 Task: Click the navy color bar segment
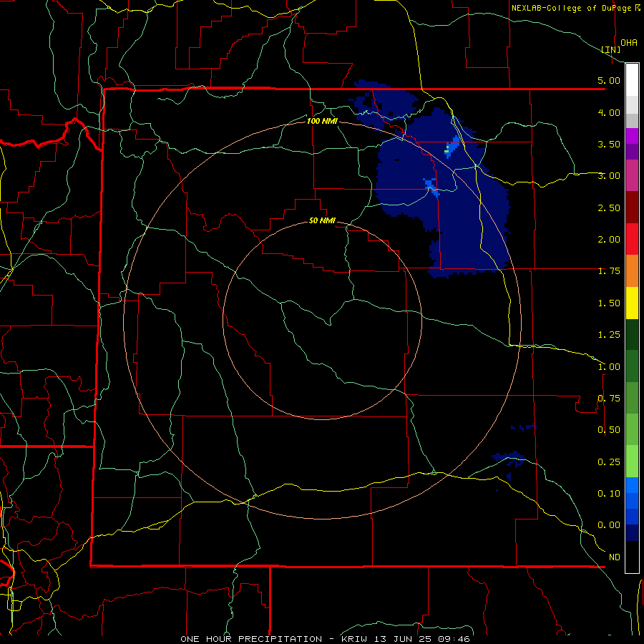(x=632, y=532)
